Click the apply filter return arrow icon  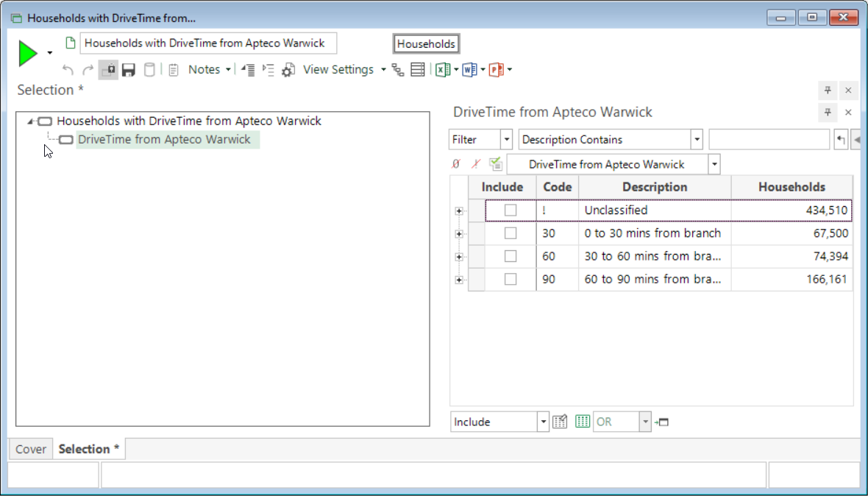841,140
